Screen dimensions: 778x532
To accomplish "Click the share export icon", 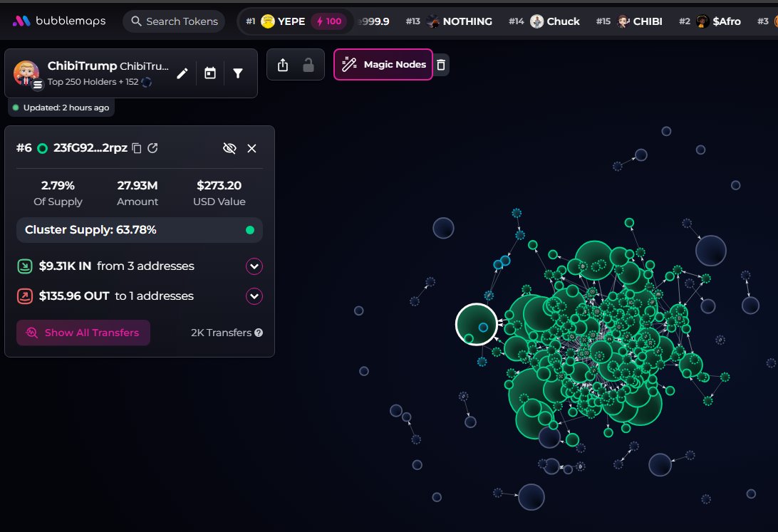I will [x=283, y=65].
